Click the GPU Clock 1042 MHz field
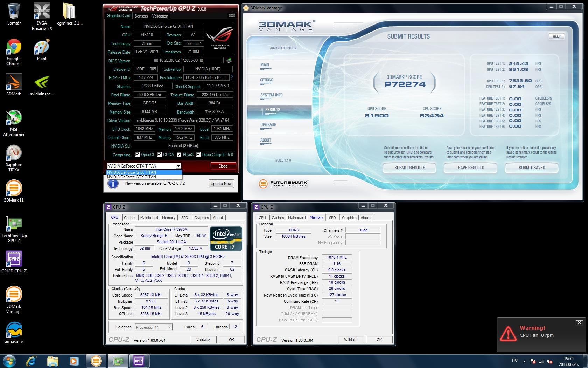This screenshot has height=368, width=588. (145, 129)
